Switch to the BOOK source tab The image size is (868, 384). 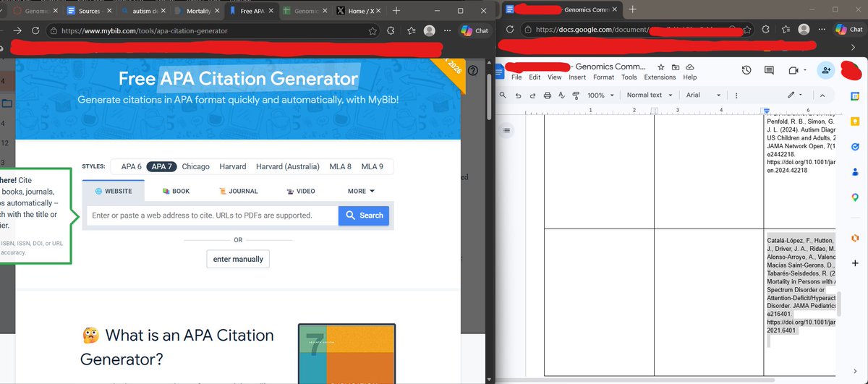176,191
